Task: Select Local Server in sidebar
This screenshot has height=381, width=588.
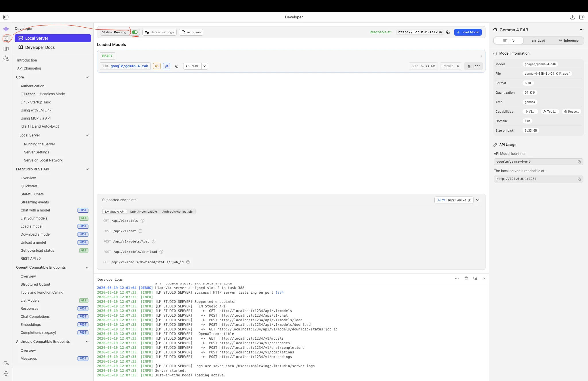Action: click(x=53, y=38)
